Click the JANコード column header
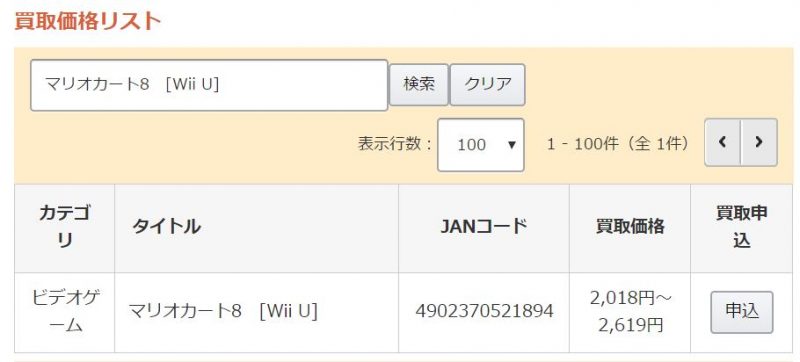Screen dimensions: 800x362 pos(484,227)
